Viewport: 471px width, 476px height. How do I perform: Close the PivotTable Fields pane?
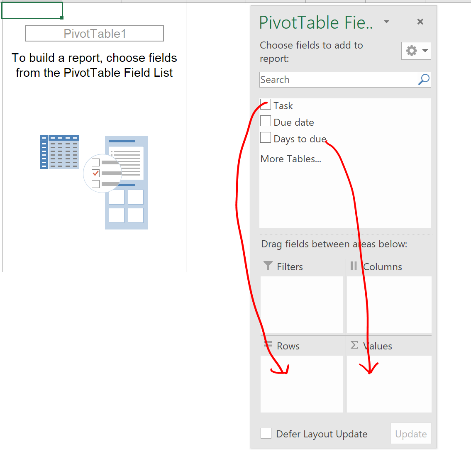click(420, 22)
